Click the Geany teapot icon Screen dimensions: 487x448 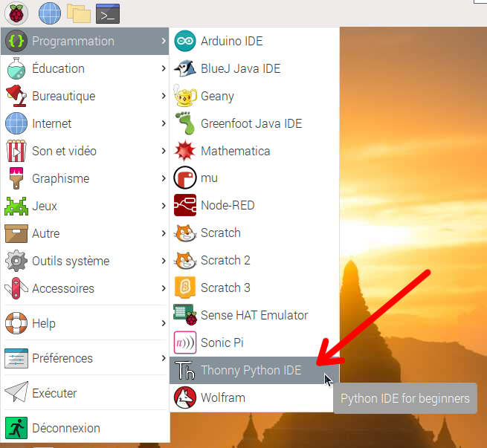[x=185, y=96]
